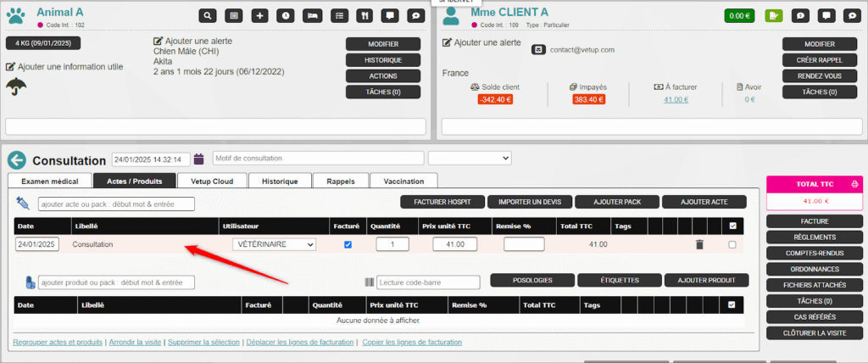This screenshot has height=363, width=868.
Task: Expand the empty dropdown beside Motif de consultation
Action: coord(470,158)
